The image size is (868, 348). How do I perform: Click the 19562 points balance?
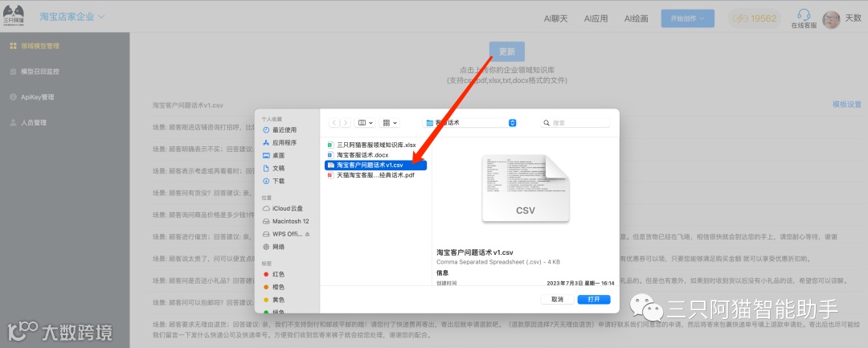tap(755, 18)
